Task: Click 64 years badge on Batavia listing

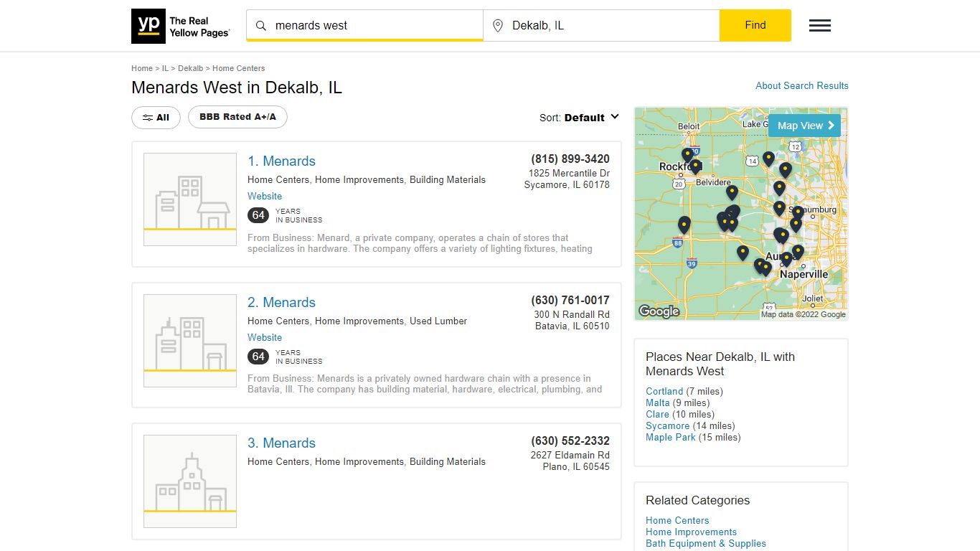Action: [258, 357]
